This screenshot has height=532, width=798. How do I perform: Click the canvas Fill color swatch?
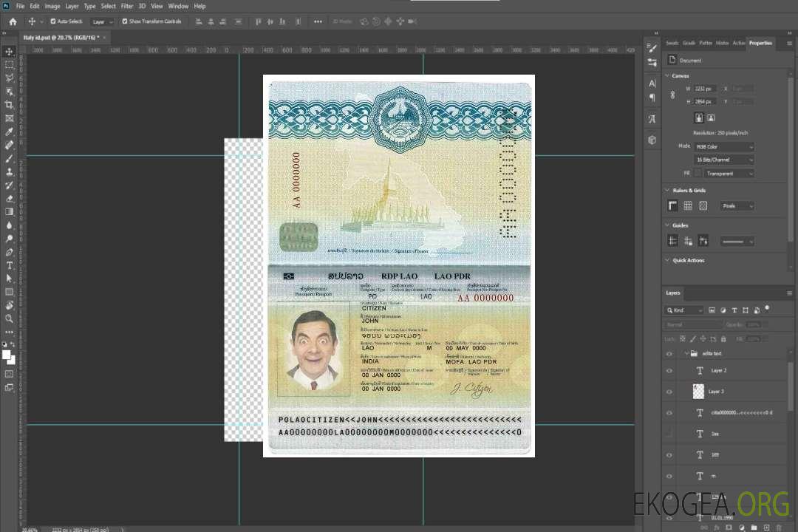coord(698,174)
